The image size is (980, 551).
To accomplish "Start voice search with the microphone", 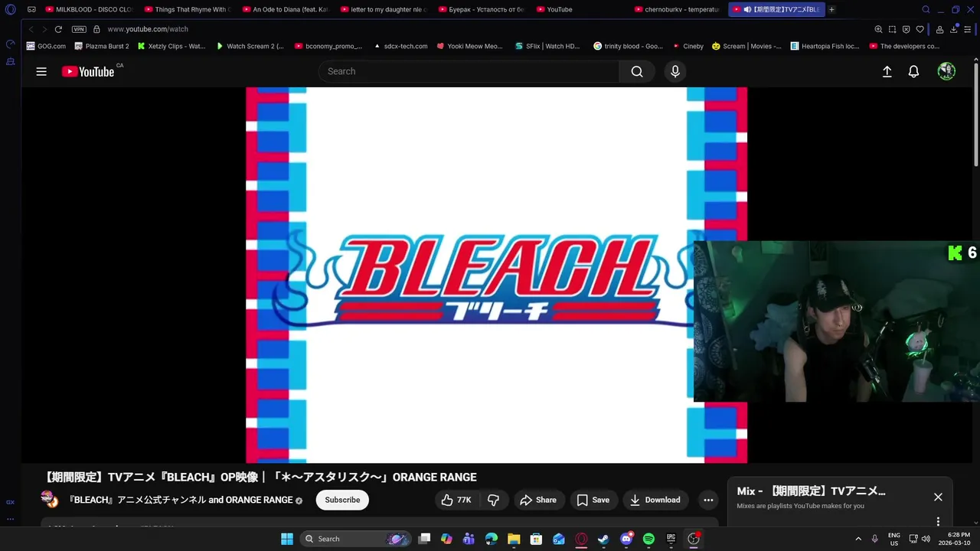I will pos(675,71).
